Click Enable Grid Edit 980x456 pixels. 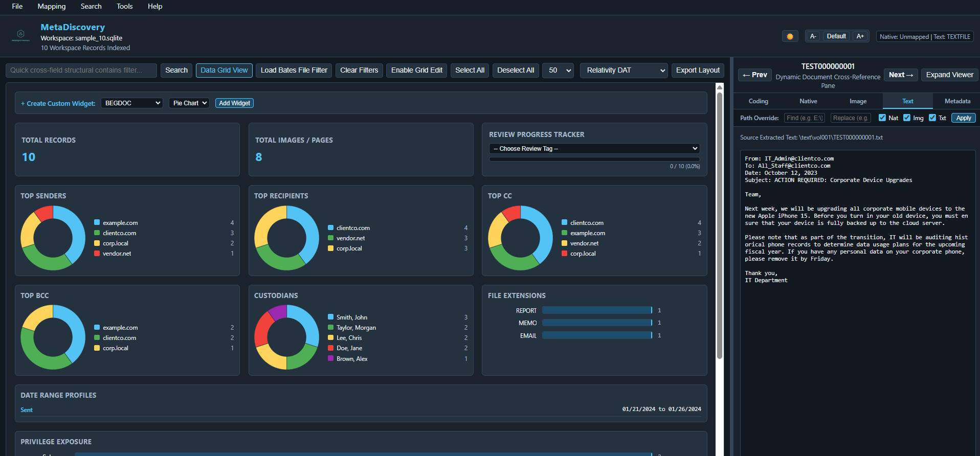click(x=417, y=70)
